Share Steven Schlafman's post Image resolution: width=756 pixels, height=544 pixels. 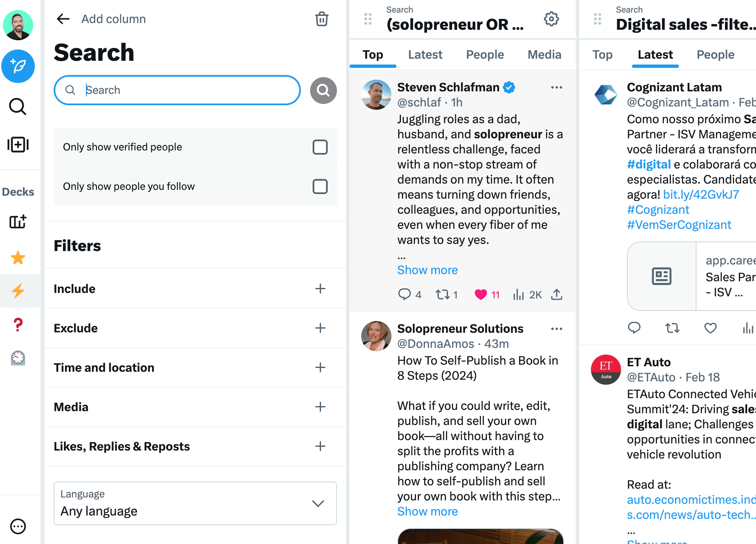point(556,295)
